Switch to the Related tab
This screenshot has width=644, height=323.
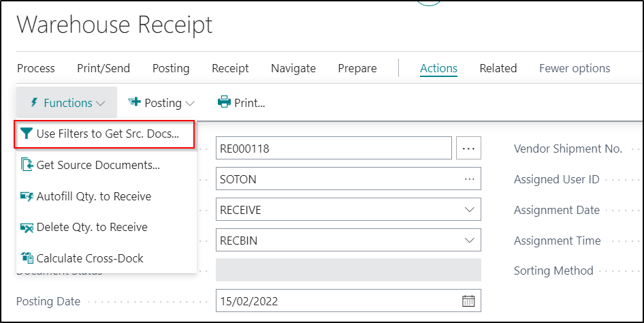click(x=498, y=68)
